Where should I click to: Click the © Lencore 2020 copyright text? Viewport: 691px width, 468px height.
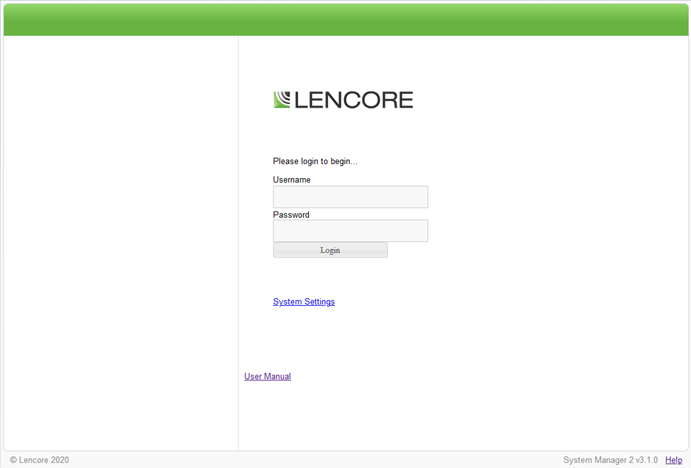click(39, 460)
